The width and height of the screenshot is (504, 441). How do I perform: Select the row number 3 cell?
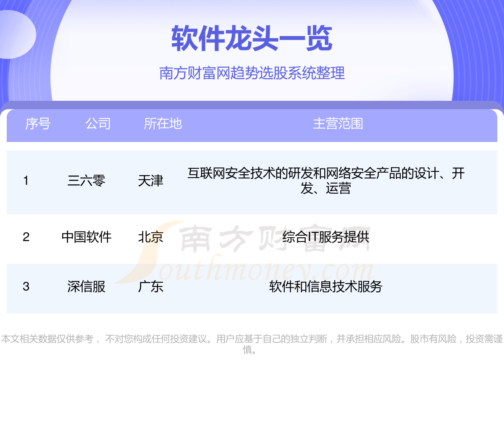26,286
